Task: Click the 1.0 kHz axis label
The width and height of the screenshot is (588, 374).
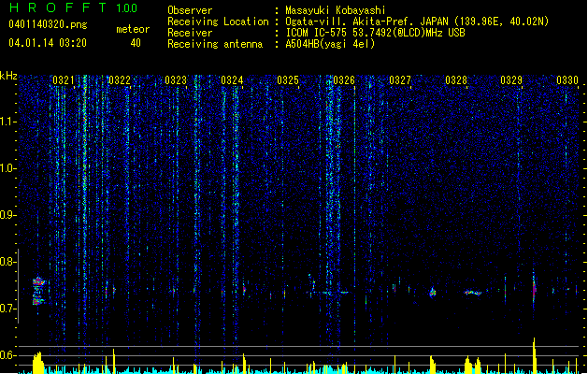Action: click(x=8, y=168)
